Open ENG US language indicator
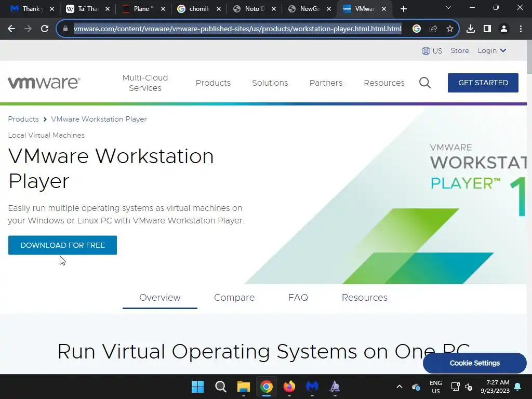This screenshot has height=399, width=532. click(436, 387)
